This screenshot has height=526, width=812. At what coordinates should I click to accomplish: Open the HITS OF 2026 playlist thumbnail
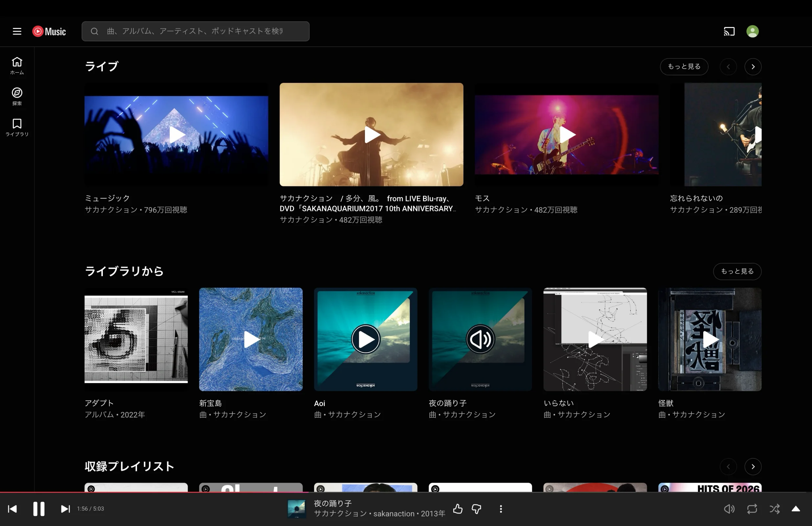click(x=710, y=488)
